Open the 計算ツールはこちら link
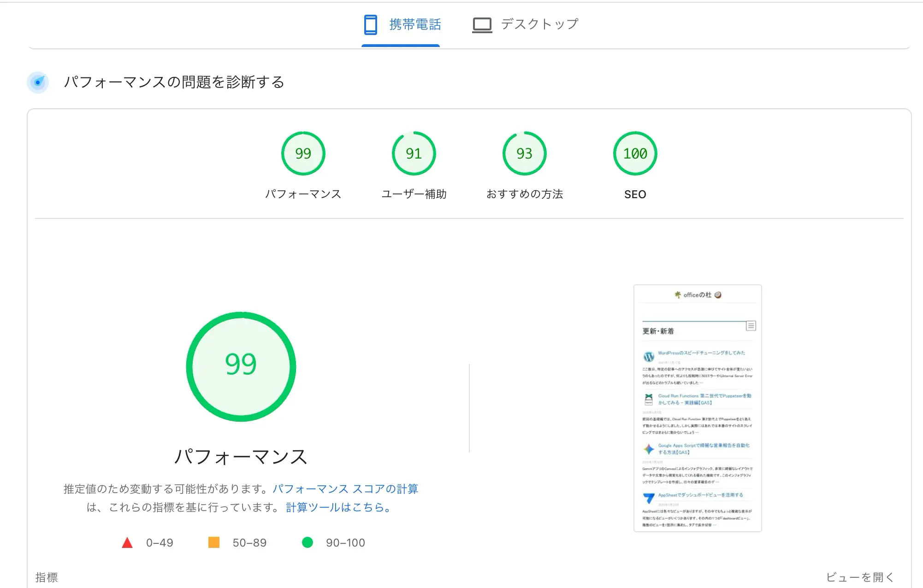The width and height of the screenshot is (923, 588). coord(339,507)
